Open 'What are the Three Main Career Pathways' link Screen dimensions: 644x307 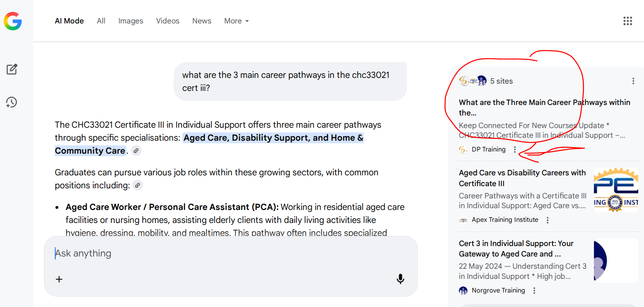pyautogui.click(x=544, y=108)
